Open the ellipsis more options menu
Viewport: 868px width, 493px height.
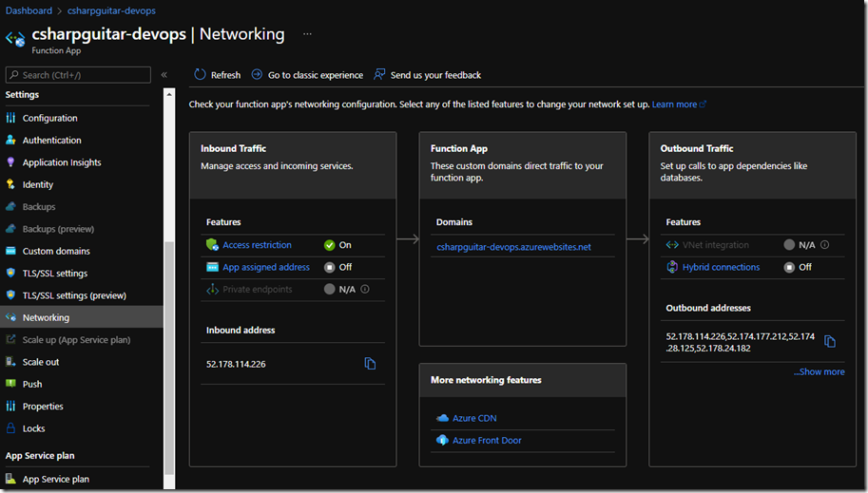[x=307, y=34]
